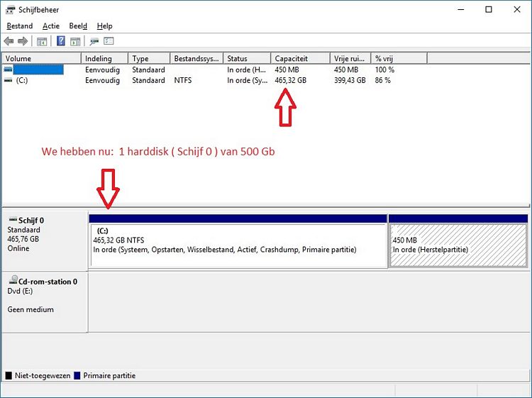Click the icon of the highlighted unnamed volume
Viewport: 532px width, 398px height.
pyautogui.click(x=8, y=70)
